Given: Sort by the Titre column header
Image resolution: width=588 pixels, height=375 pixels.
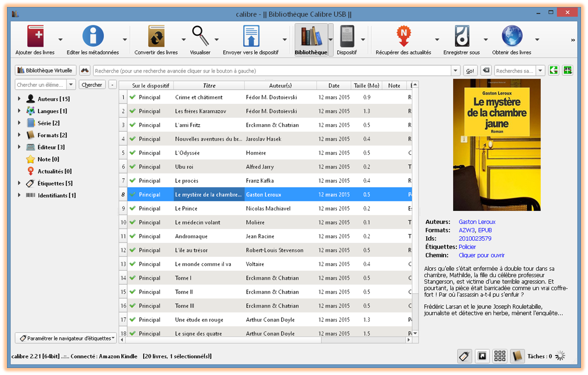Looking at the screenshot, I should point(209,86).
